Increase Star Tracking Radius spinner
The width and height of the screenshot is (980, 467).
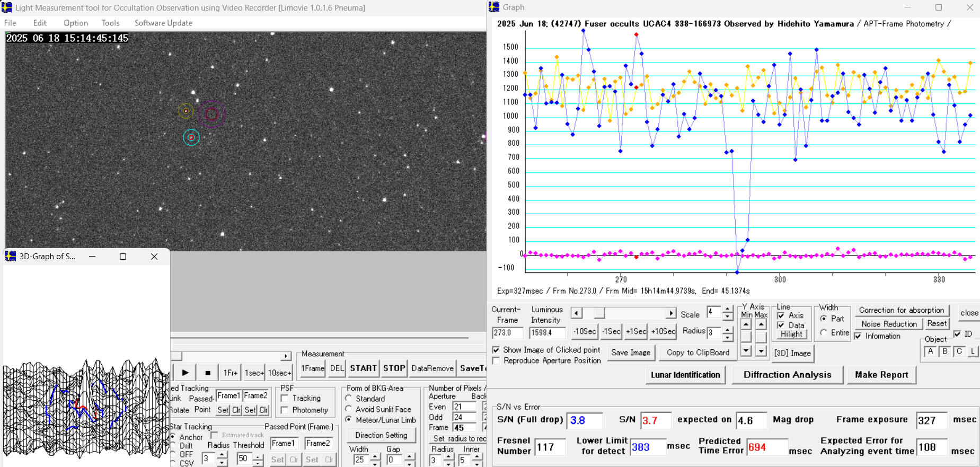(x=223, y=455)
